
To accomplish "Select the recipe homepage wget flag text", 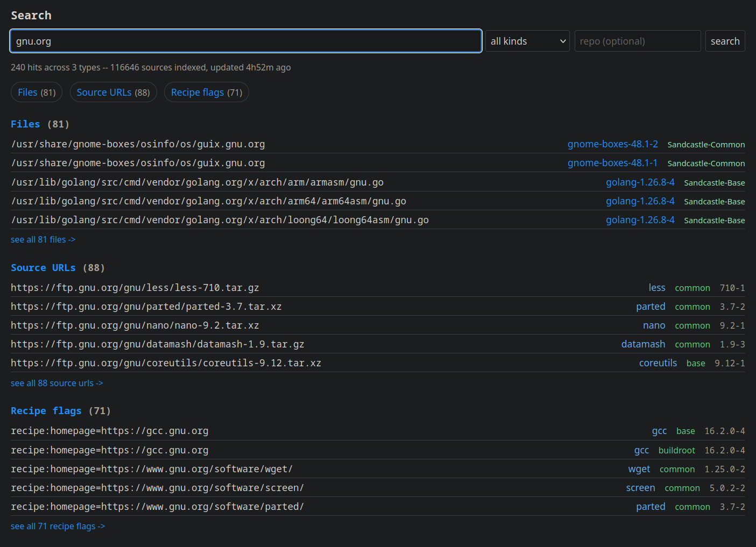I will pos(152,469).
